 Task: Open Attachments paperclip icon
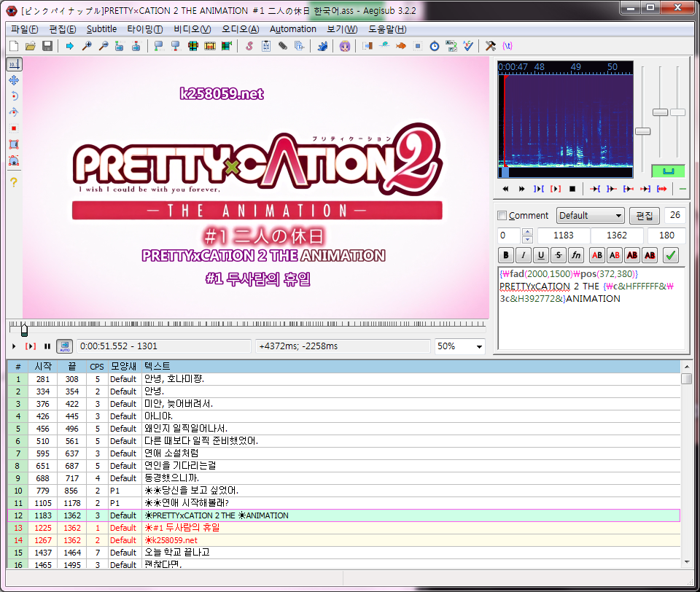pos(283,46)
